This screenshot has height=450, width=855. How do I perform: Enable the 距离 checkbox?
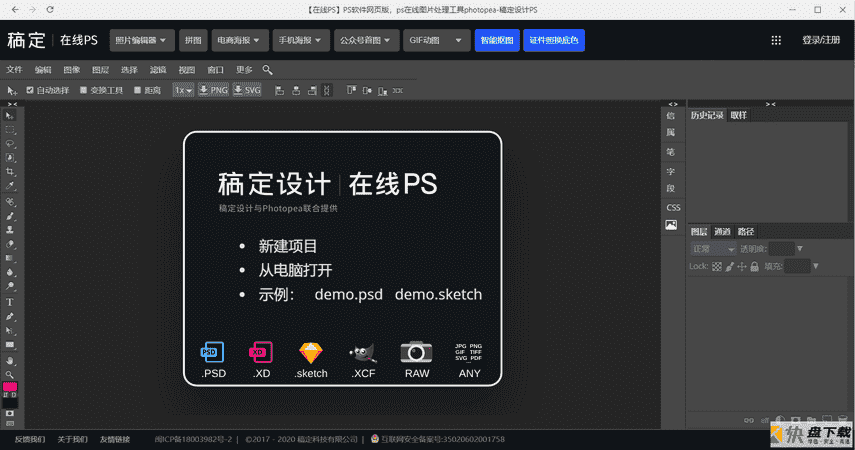click(137, 90)
